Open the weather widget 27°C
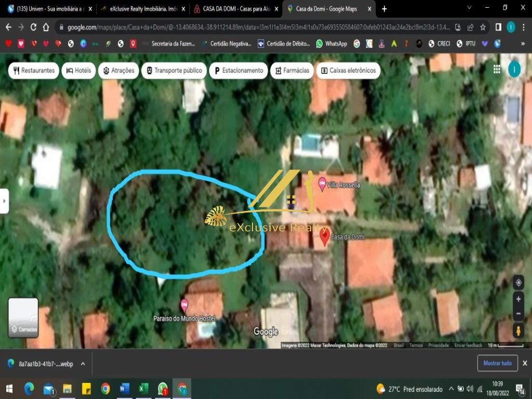Screen dimensions: 532x399 [409, 389]
